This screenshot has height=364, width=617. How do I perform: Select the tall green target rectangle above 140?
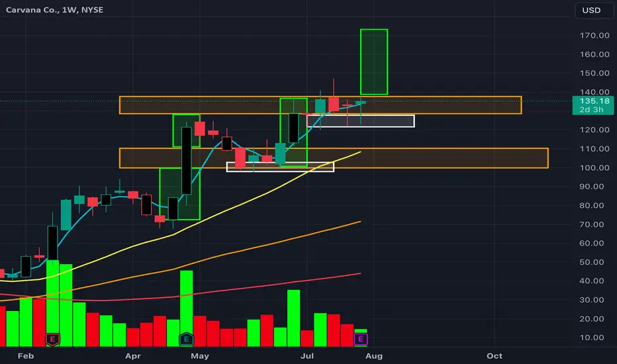pyautogui.click(x=374, y=62)
